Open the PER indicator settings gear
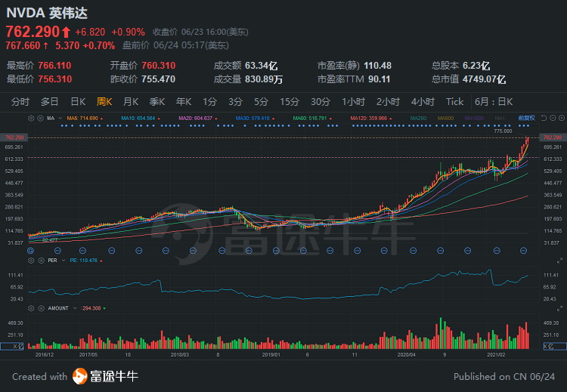567x392 pixels. (x=31, y=261)
